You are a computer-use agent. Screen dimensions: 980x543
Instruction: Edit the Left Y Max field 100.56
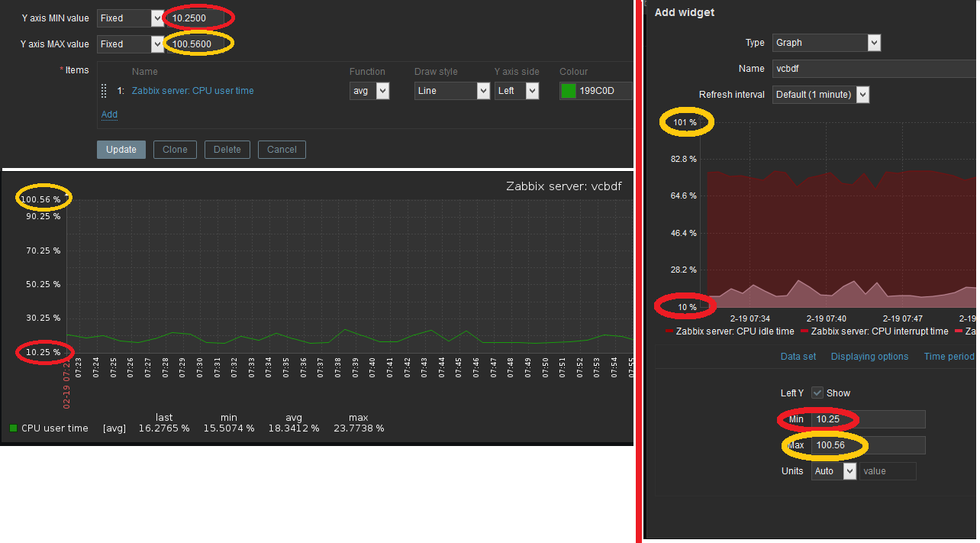pos(869,445)
